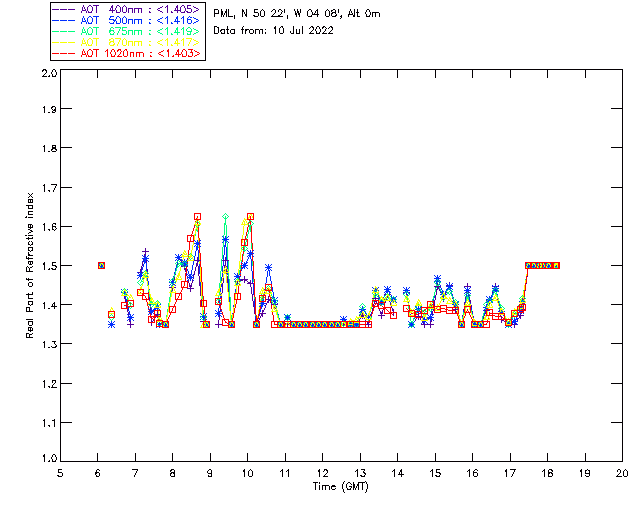Screen dimensions: 640x512
Task: Click the 1.6 y-axis tick label
Action: click(49, 227)
